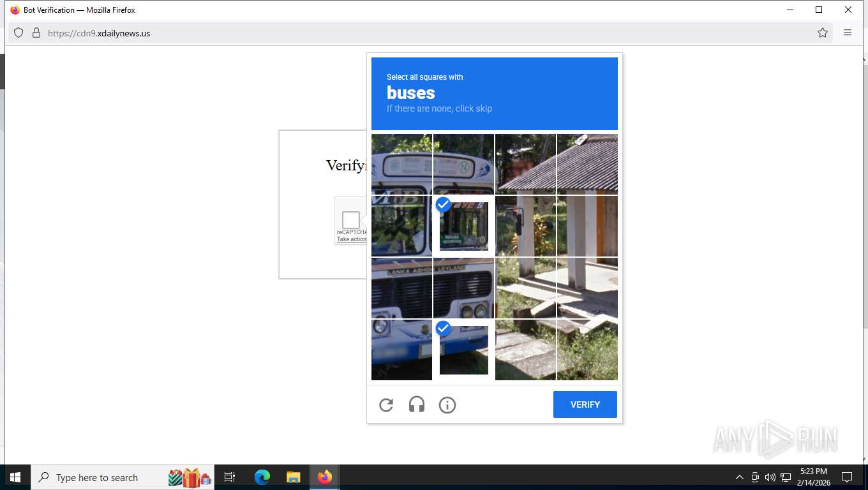This screenshot has height=490, width=868.
Task: Click the tracking protection shield icon
Action: (x=19, y=33)
